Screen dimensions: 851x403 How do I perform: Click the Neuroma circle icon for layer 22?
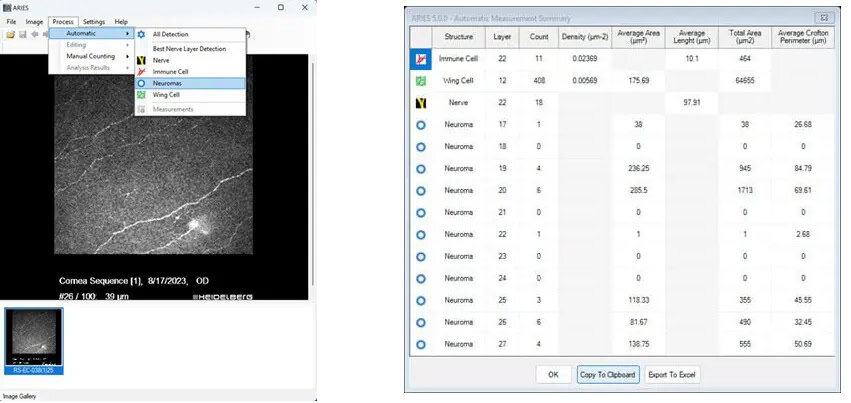pos(421,234)
